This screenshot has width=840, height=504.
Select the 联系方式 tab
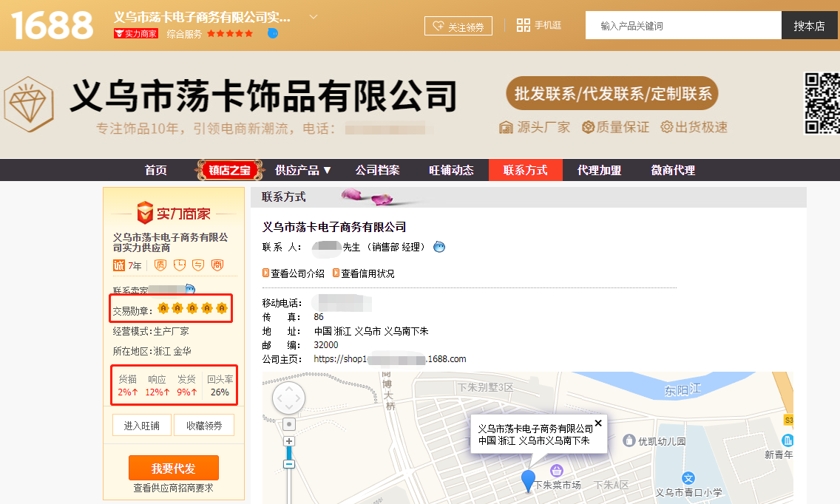(x=526, y=170)
